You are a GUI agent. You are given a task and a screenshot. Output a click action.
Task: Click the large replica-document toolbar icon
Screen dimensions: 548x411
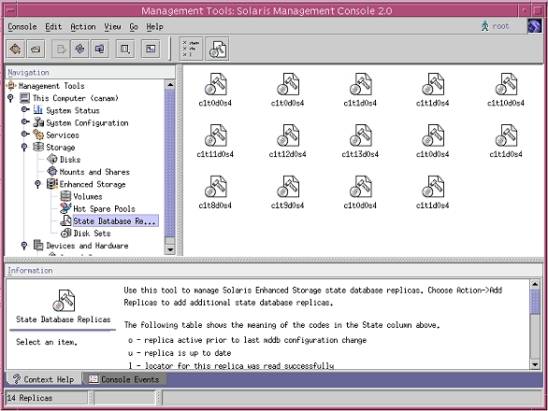click(x=217, y=49)
